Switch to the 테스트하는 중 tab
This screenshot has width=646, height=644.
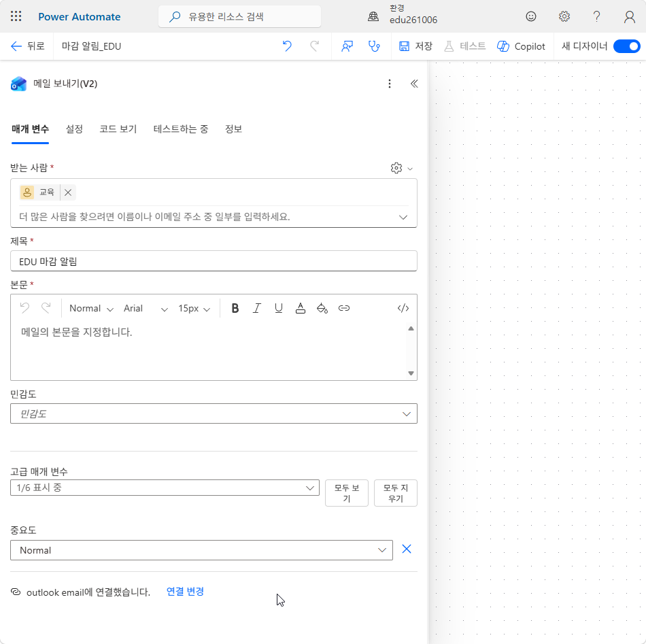click(x=180, y=129)
